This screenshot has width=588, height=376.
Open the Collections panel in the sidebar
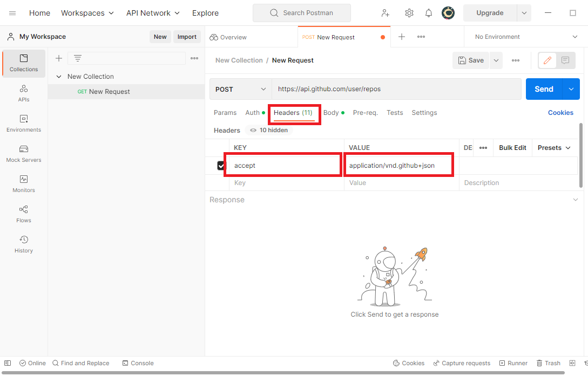tap(23, 63)
